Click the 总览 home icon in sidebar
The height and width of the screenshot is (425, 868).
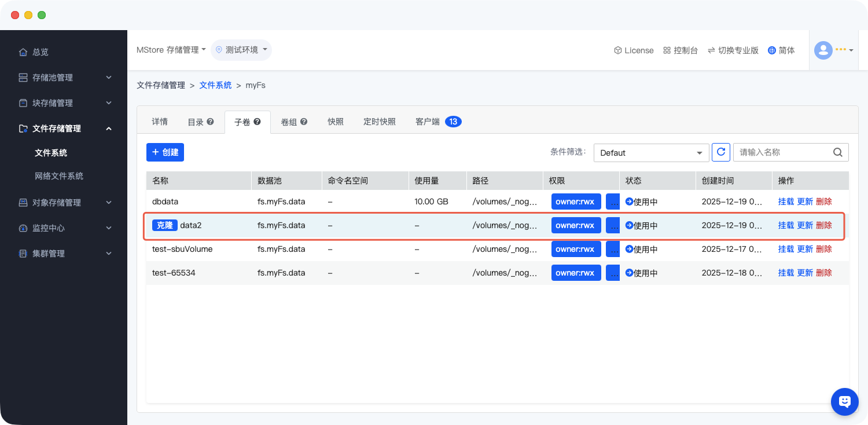(x=23, y=52)
